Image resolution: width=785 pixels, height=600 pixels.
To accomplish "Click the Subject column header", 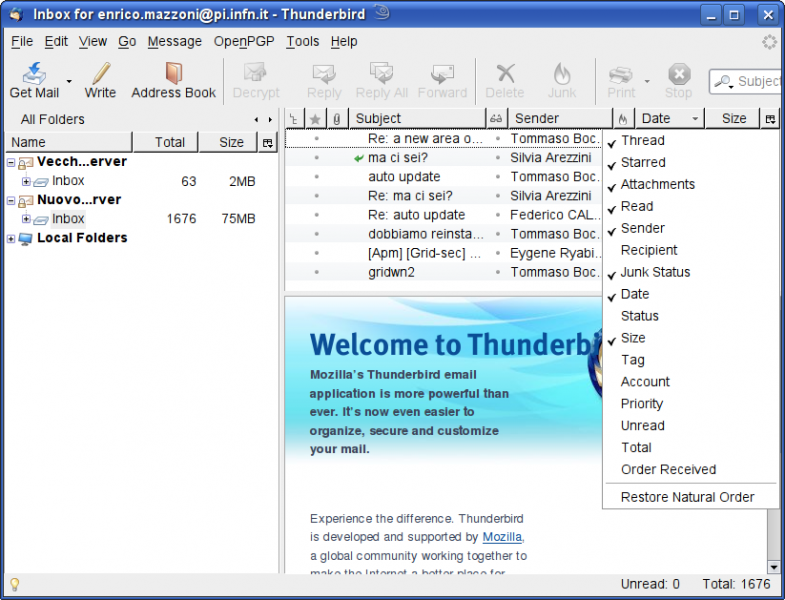I will coord(417,119).
